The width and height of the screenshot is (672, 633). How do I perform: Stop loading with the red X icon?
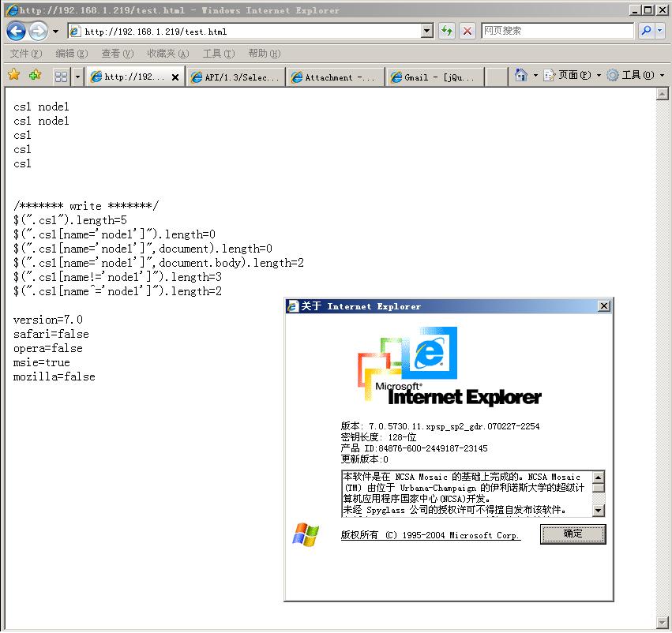click(467, 31)
